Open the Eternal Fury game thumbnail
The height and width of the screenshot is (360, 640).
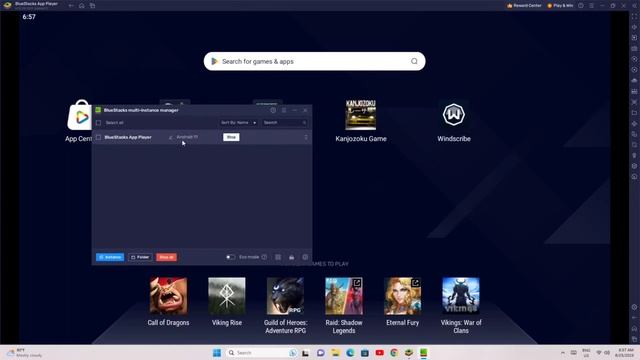point(402,296)
